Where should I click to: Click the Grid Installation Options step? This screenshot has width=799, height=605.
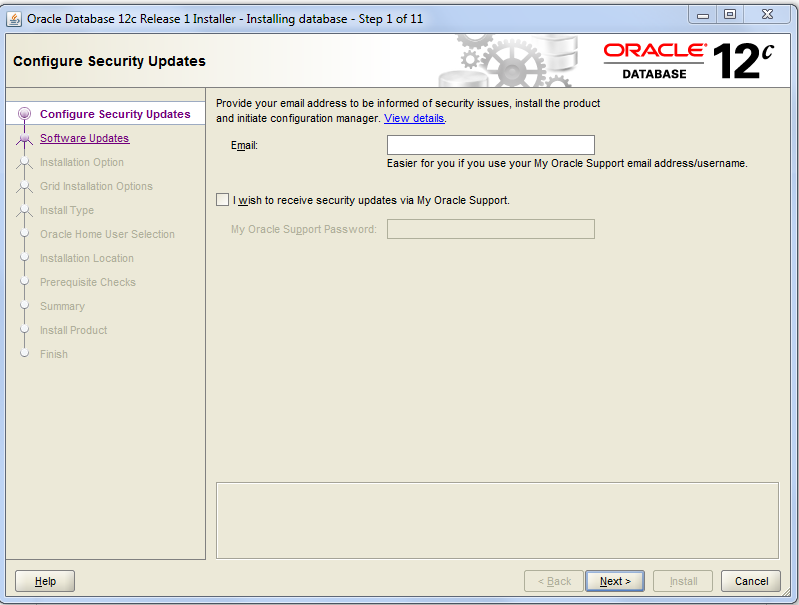[x=96, y=186]
